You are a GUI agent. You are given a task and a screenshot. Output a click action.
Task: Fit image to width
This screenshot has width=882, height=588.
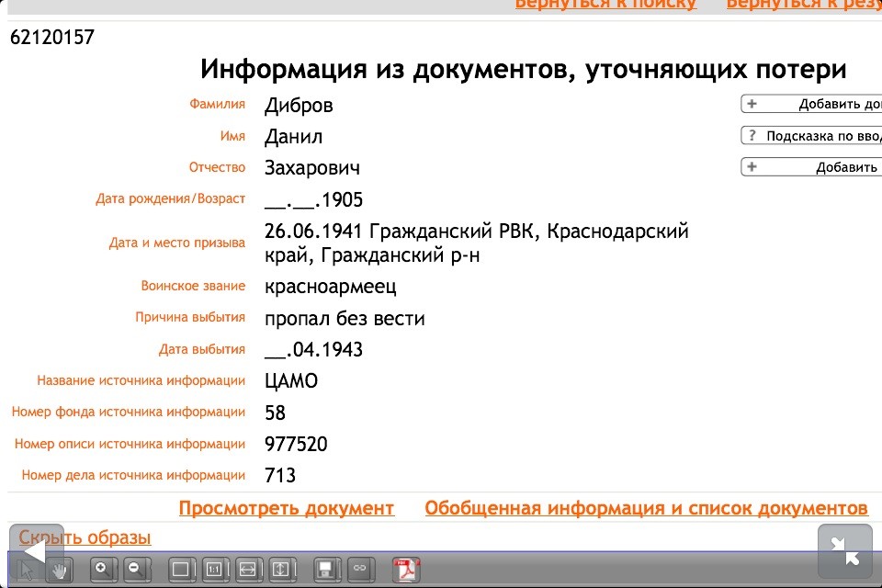pos(249,570)
